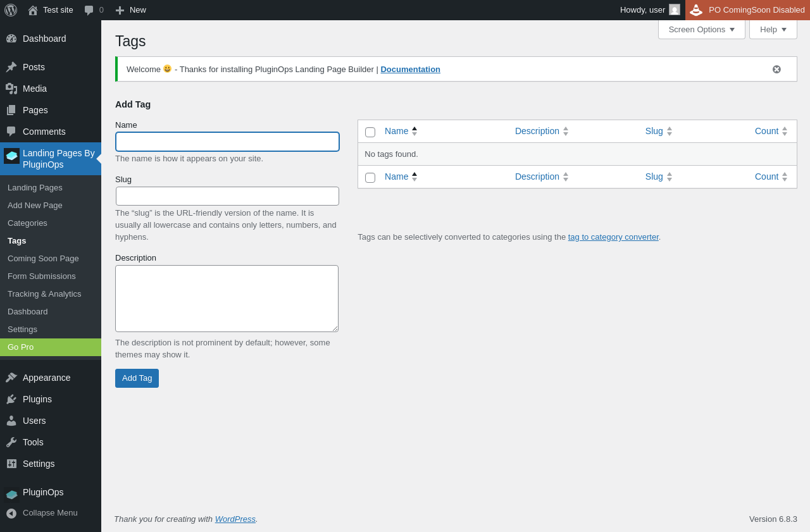This screenshot has width=810, height=532.
Task: Click the Add Tag button
Action: tap(137, 378)
